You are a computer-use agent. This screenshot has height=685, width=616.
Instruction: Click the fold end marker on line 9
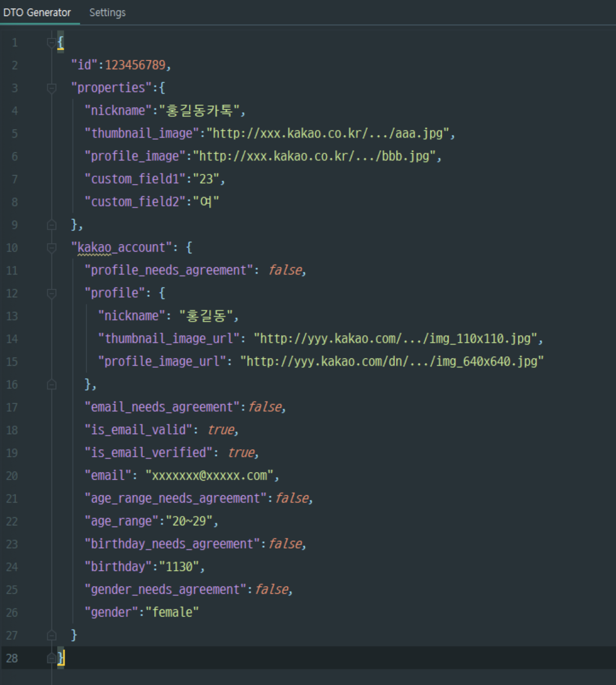[x=52, y=225]
